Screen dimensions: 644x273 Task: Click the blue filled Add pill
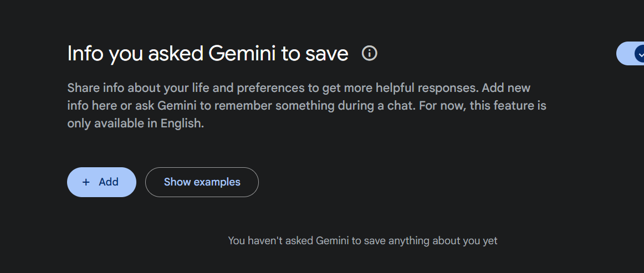coord(101,182)
